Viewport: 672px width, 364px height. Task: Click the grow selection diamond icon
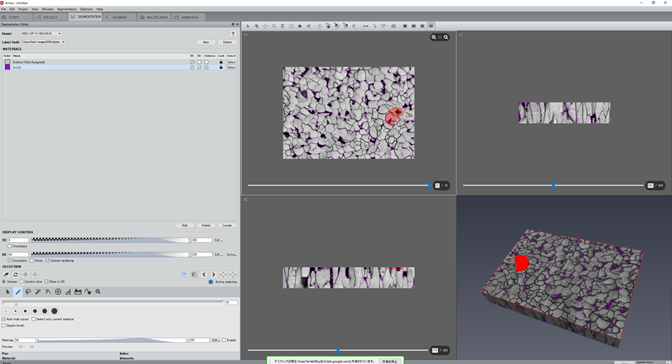tap(223, 274)
